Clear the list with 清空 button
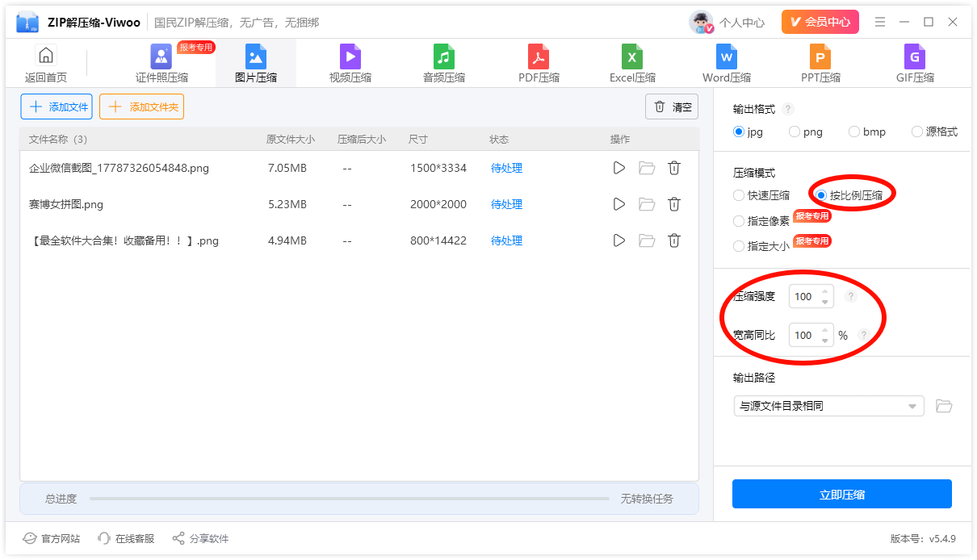 [x=672, y=107]
